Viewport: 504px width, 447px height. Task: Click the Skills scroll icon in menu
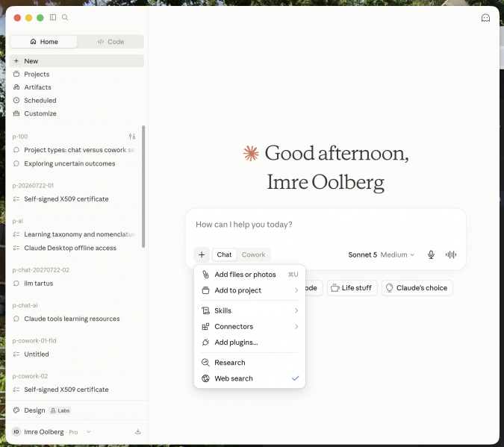click(x=205, y=310)
